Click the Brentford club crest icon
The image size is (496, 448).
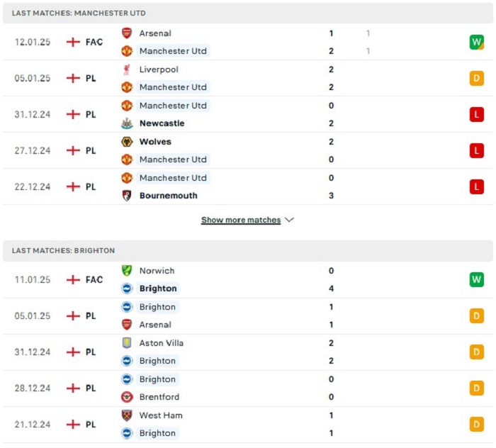click(x=127, y=397)
